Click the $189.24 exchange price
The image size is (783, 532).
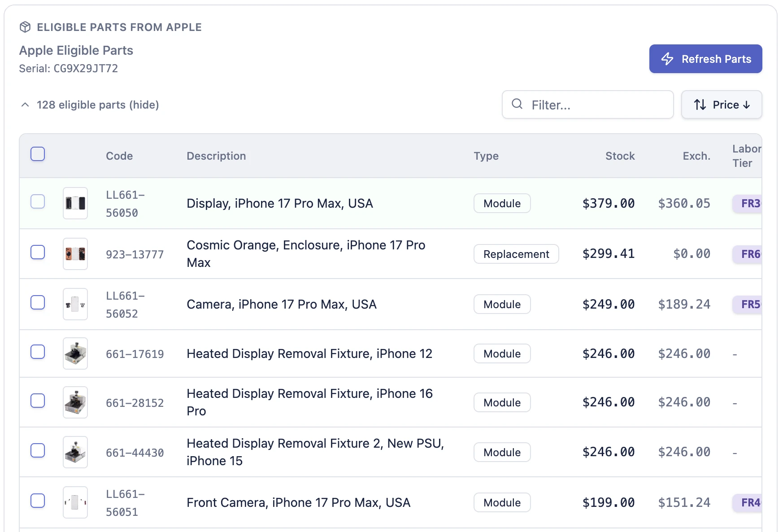pyautogui.click(x=684, y=304)
